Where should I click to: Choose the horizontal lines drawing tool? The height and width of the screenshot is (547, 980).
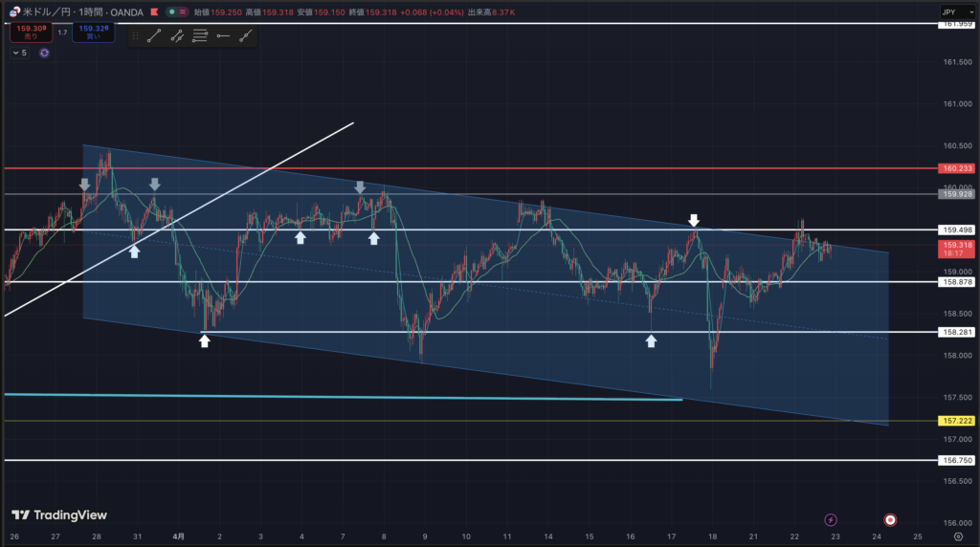(200, 36)
